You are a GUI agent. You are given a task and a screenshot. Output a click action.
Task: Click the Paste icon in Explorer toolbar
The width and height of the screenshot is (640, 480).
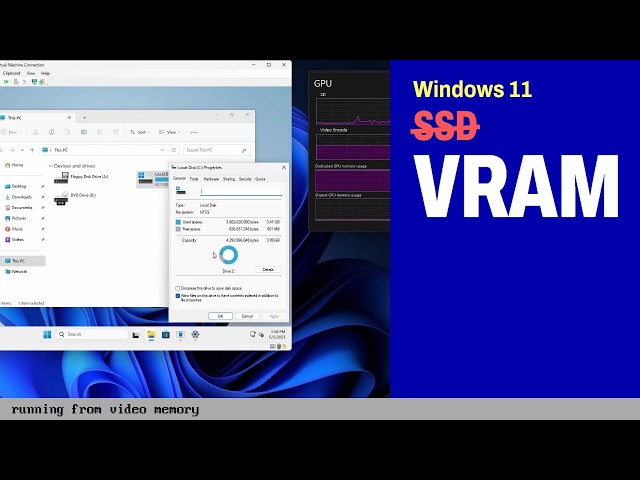pyautogui.click(x=67, y=132)
